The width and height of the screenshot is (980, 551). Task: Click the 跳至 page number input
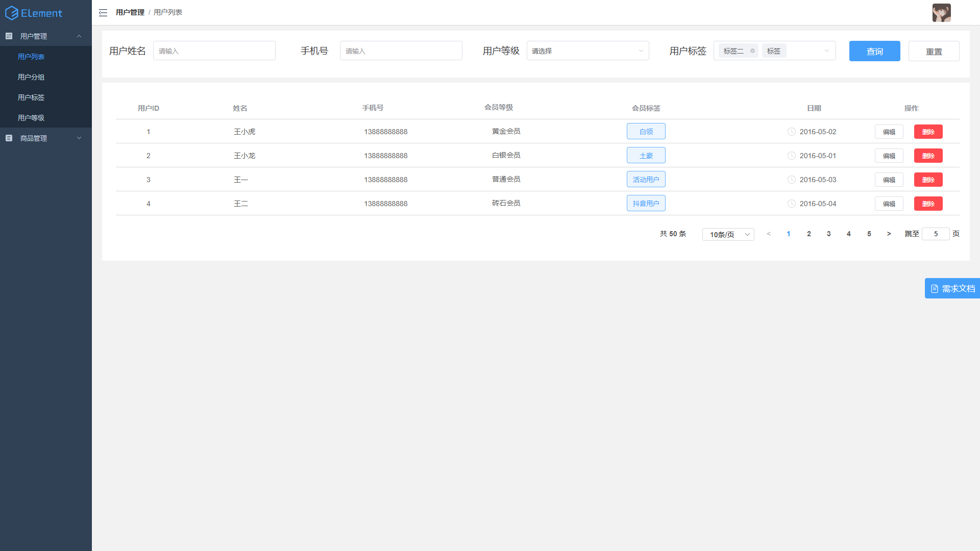[x=936, y=234]
